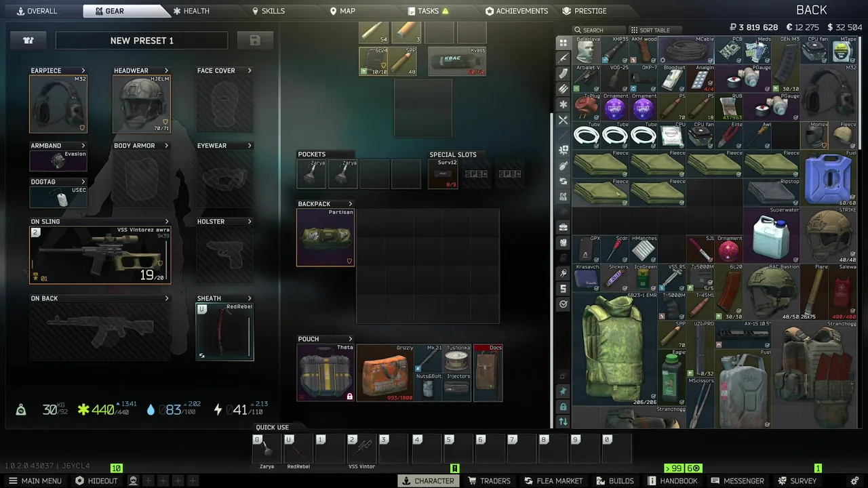Open the gear presets hanger icon
The height and width of the screenshot is (488, 868).
pos(28,41)
